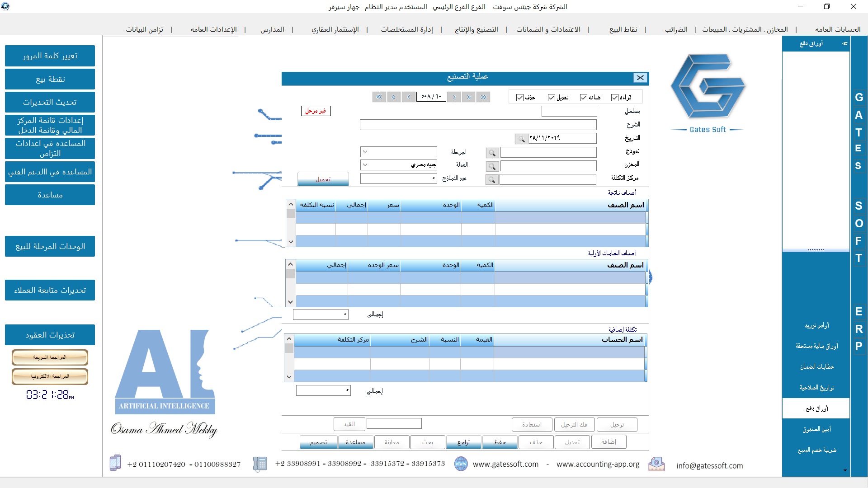Open the التصنيع والإنتاج menu

476,29
